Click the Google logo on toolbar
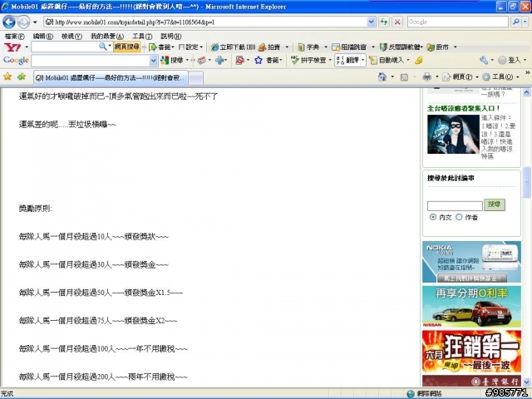Viewport: 532px width, 399px height. [16, 61]
